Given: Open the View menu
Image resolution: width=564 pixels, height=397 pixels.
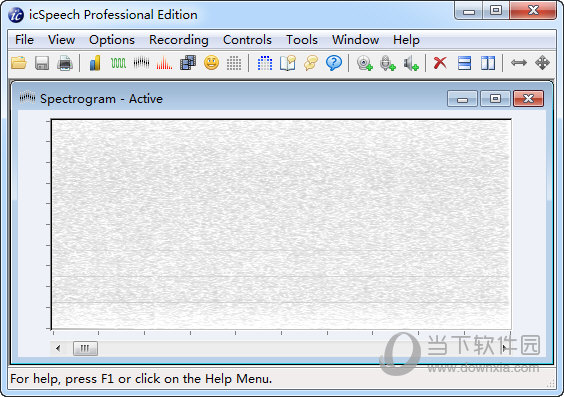Looking at the screenshot, I should (62, 40).
